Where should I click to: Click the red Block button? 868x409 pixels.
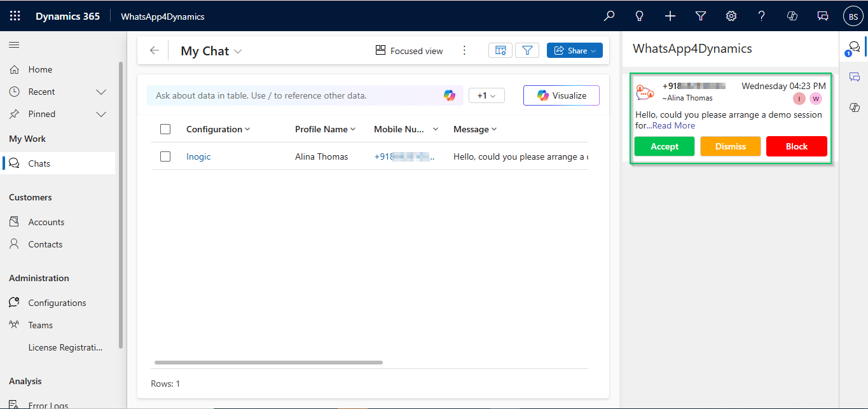click(796, 146)
